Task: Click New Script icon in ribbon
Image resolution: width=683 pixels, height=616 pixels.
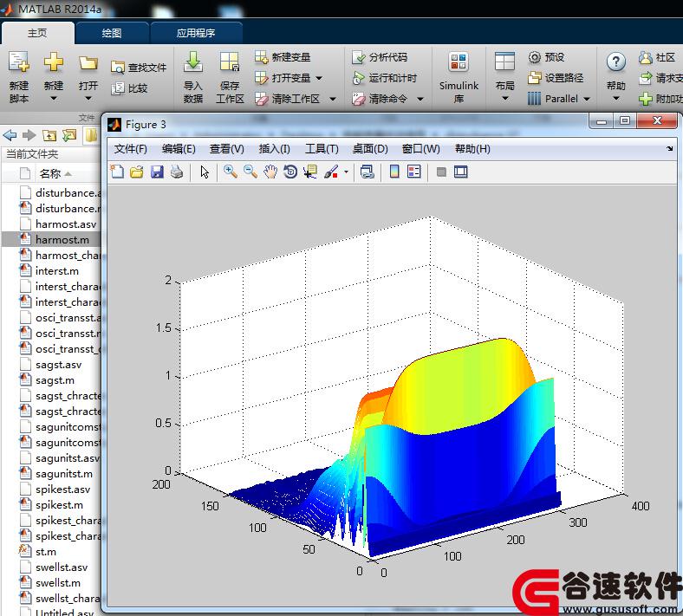Action: (x=19, y=63)
